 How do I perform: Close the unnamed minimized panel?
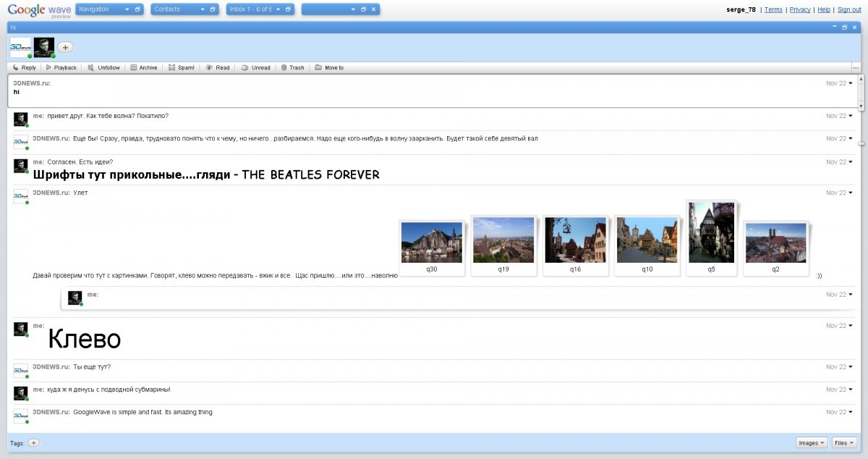(373, 9)
